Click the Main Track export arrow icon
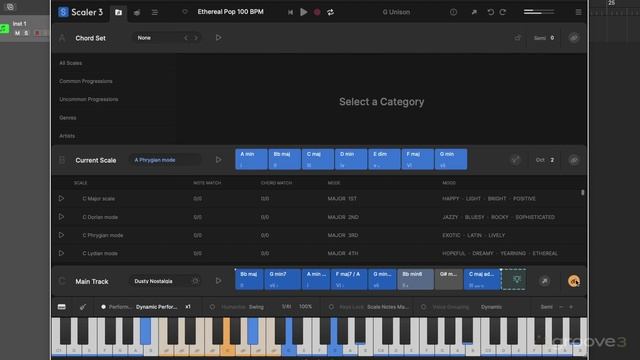The height and width of the screenshot is (360, 640). (x=544, y=281)
